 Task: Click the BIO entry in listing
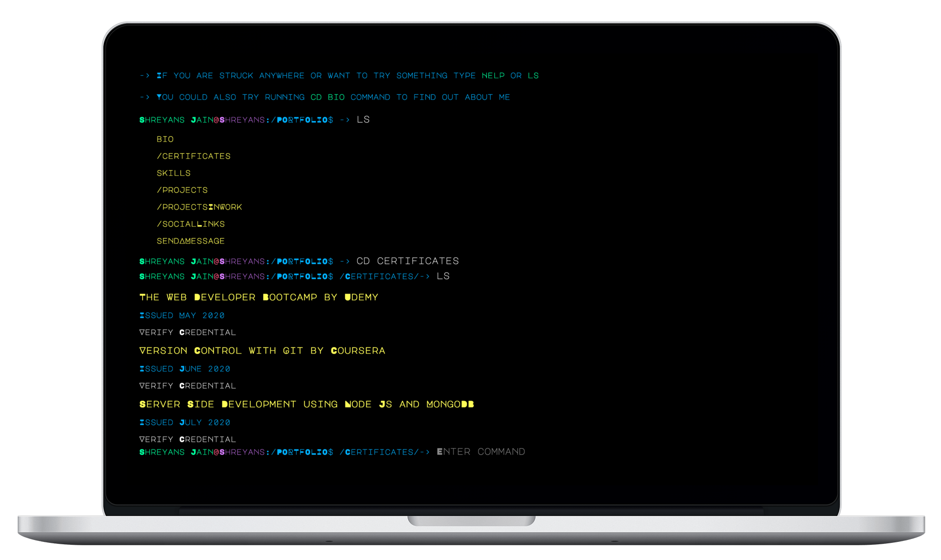[165, 139]
